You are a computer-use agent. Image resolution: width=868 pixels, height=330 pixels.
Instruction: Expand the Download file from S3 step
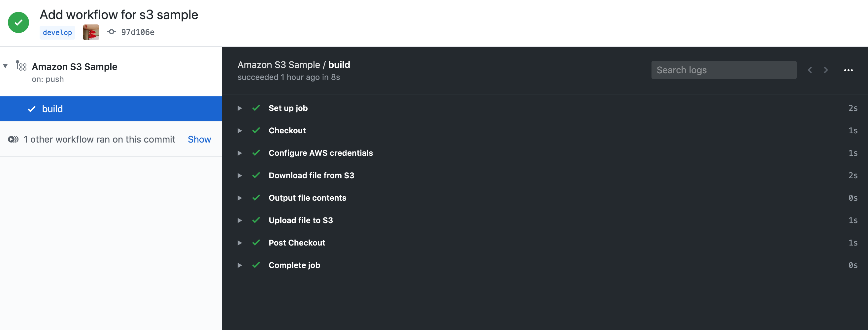tap(240, 175)
